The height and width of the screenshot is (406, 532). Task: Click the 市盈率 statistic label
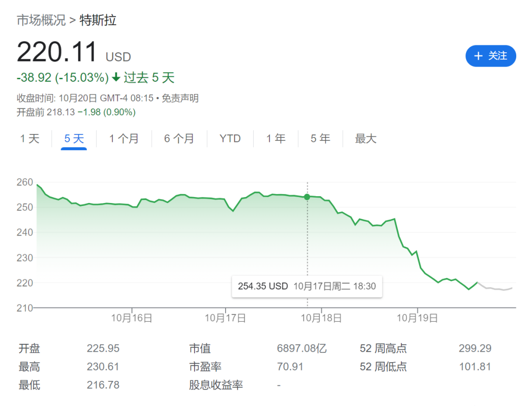click(x=205, y=367)
